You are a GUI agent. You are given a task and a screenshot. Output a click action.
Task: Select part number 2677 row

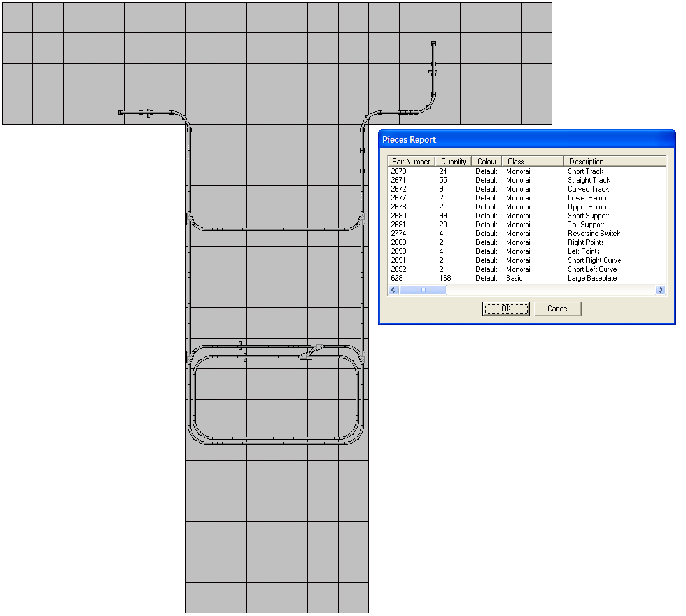tap(527, 198)
